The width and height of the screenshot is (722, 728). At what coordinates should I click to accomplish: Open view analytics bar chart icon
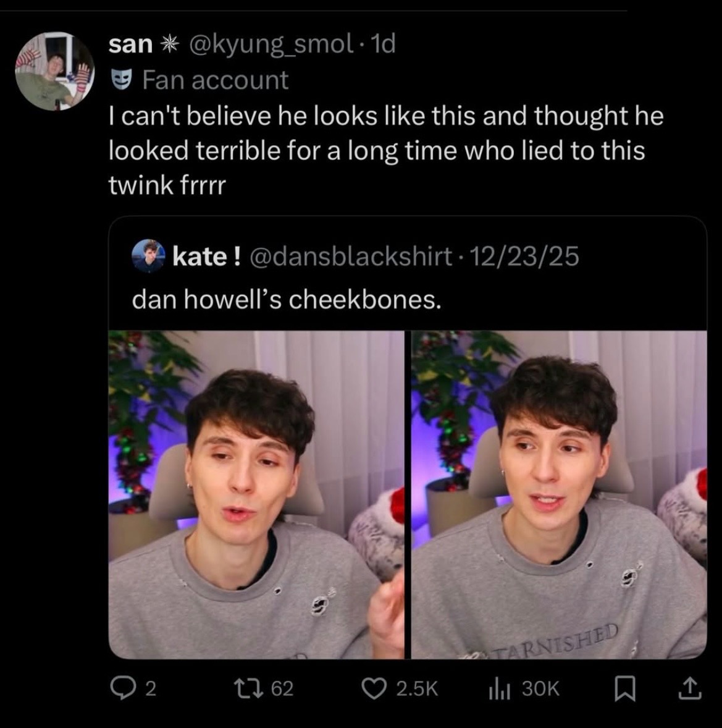(498, 688)
